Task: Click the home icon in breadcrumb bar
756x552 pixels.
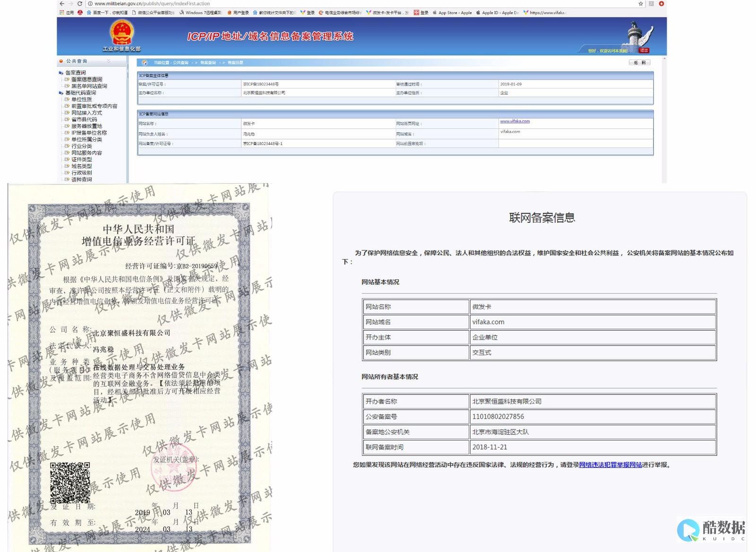Action: 145,62
